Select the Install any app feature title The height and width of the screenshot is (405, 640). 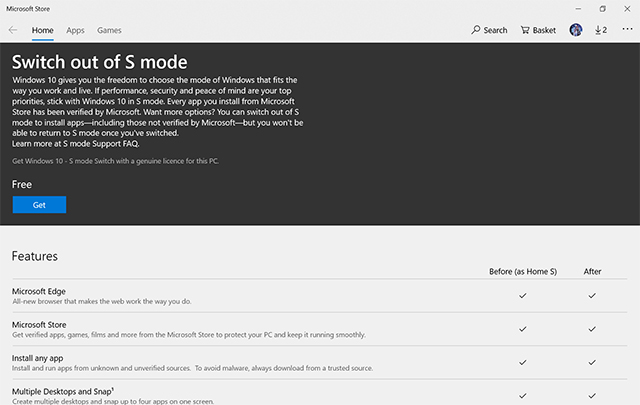38,358
